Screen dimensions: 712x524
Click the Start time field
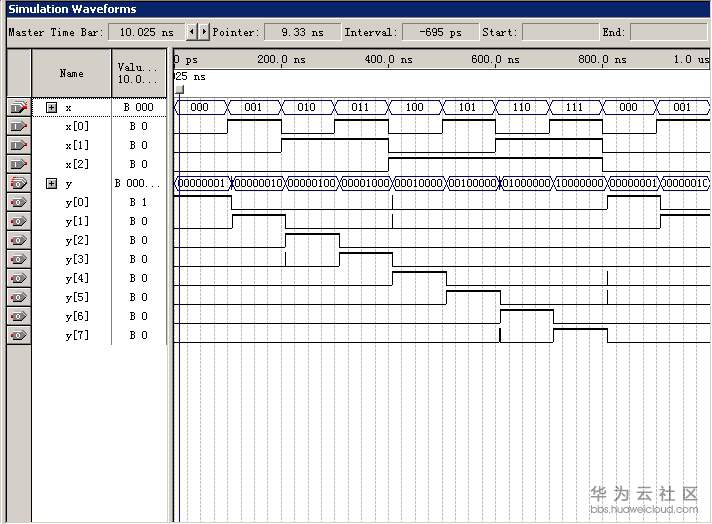561,32
